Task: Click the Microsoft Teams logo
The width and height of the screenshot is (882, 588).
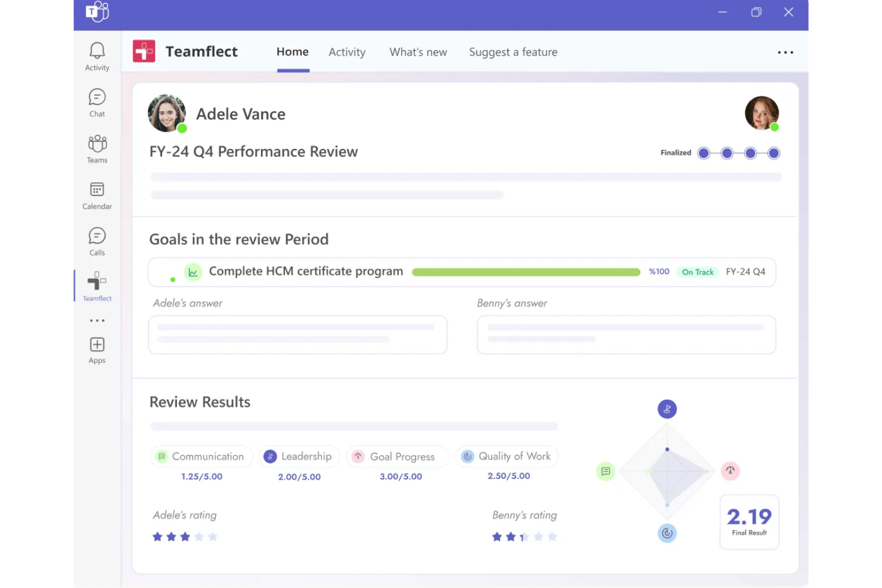Action: tap(97, 11)
